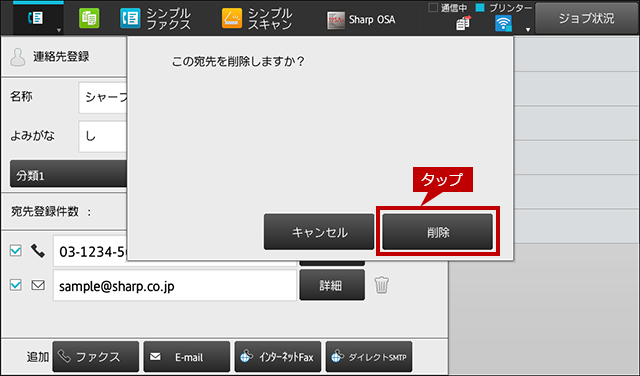
Task: Open Sharp OSA application
Action: tap(361, 20)
